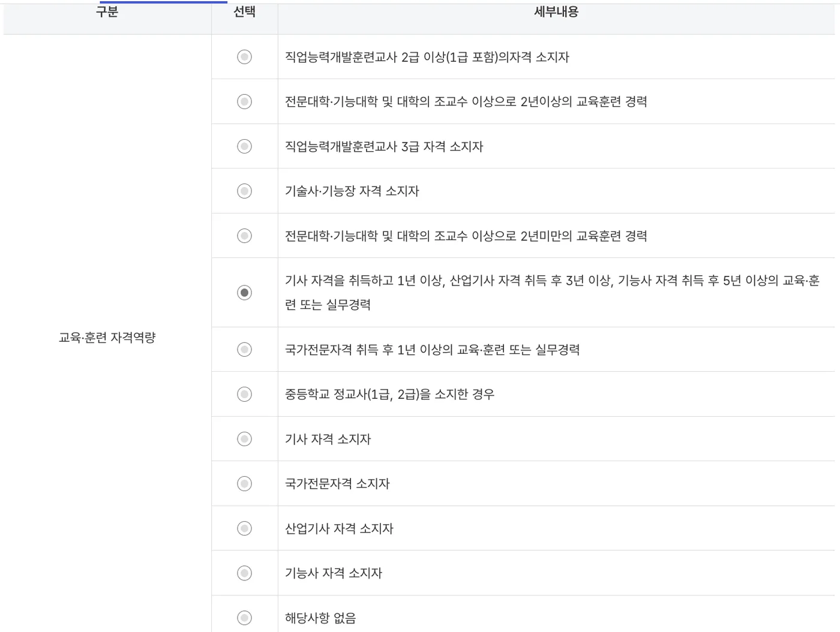Click text 중등학교 정교사(1급, 2급)을 소지한 경우
This screenshot has height=632, width=840.
(x=390, y=394)
